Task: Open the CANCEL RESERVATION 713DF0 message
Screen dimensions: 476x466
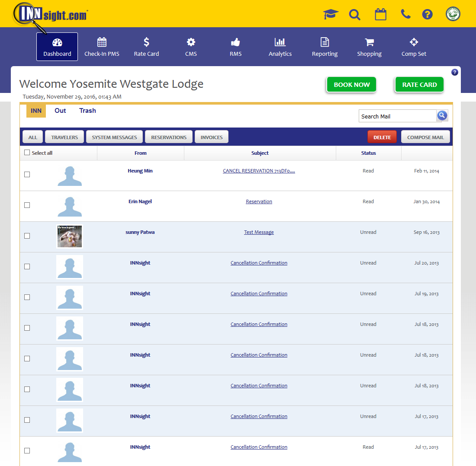Action: pos(259,171)
